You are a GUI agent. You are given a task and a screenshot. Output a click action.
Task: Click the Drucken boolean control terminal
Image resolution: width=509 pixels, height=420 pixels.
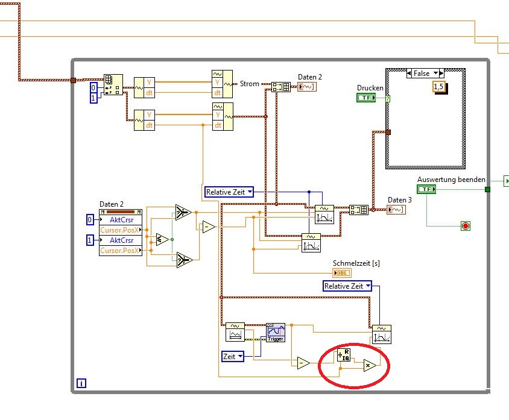[366, 98]
